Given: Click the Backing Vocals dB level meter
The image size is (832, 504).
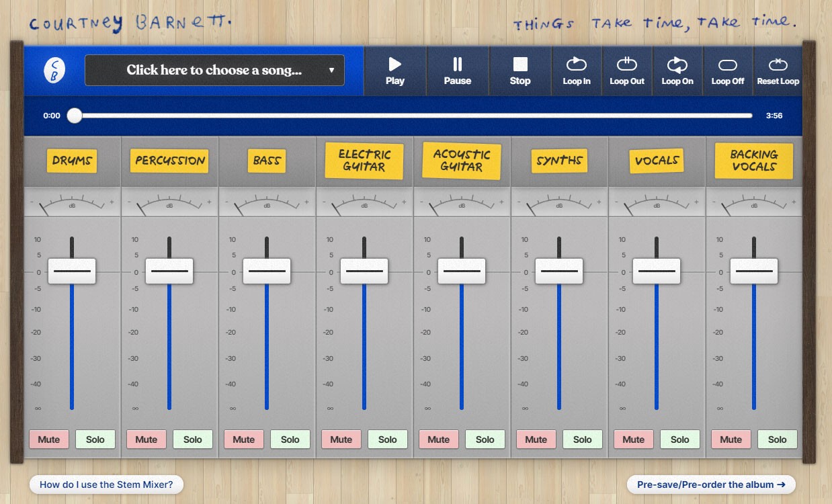Looking at the screenshot, I should click(x=754, y=202).
